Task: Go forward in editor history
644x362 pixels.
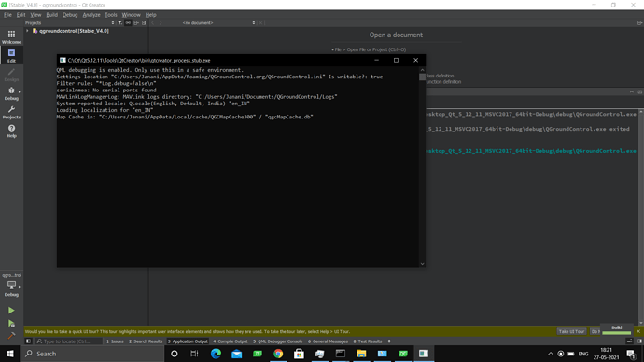Action: (x=161, y=23)
